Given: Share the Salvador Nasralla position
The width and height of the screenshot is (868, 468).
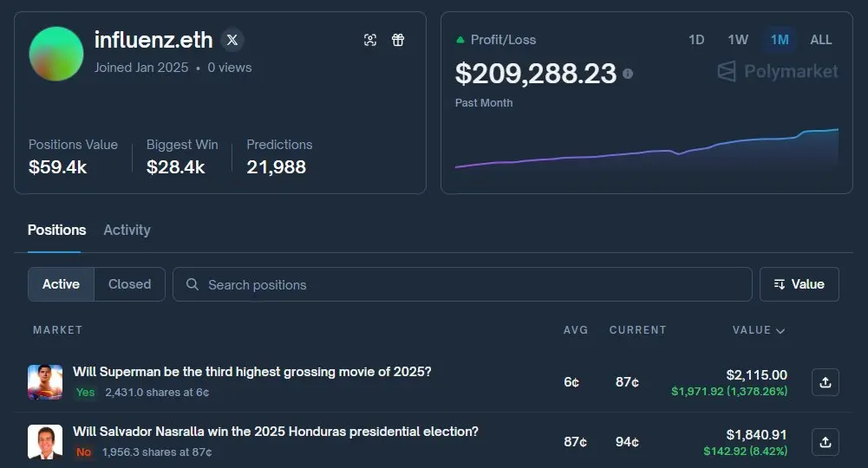Looking at the screenshot, I should click(826, 442).
